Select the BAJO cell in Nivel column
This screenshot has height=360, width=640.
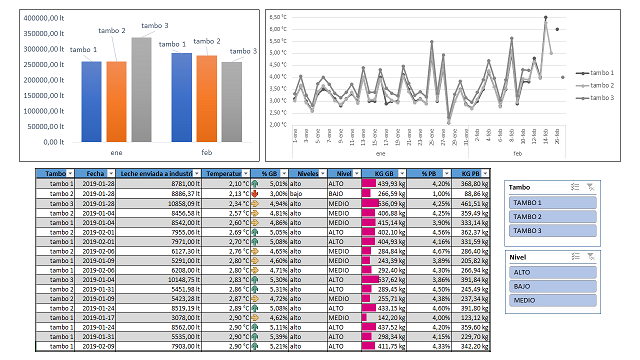pyautogui.click(x=344, y=193)
